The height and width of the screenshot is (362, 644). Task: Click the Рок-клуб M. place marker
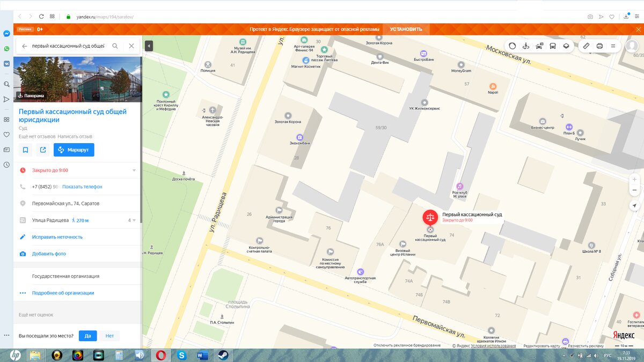[459, 186]
